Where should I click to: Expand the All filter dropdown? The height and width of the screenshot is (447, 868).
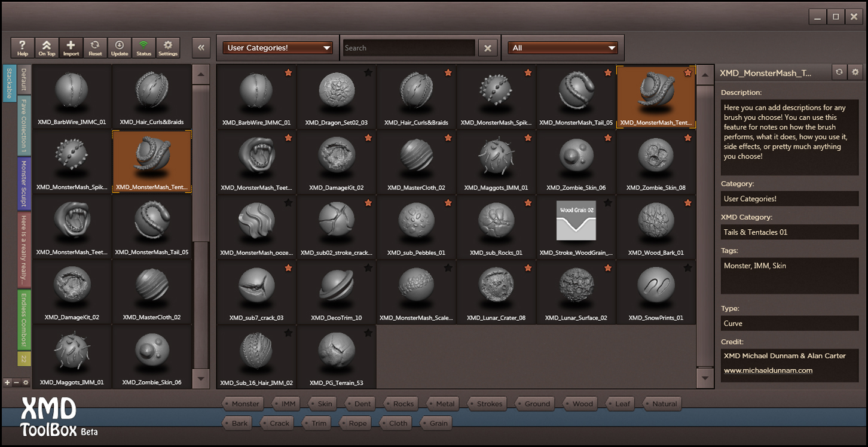[x=563, y=48]
